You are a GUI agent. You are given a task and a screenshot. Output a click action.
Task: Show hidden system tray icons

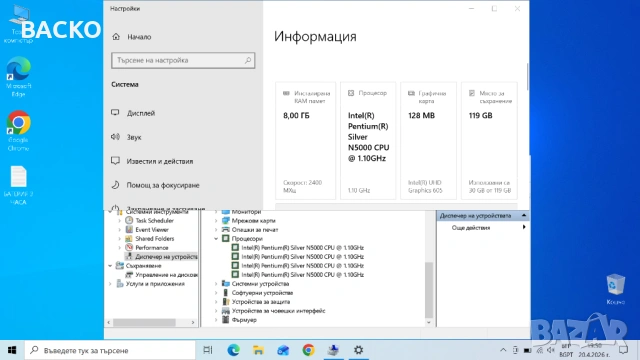click(503, 350)
